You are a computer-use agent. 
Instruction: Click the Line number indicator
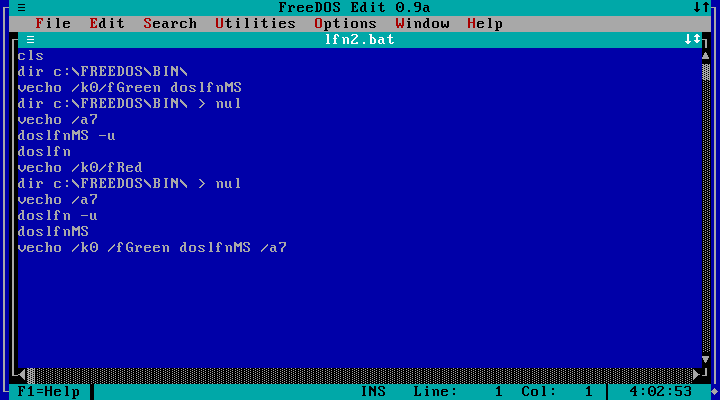pos(458,392)
